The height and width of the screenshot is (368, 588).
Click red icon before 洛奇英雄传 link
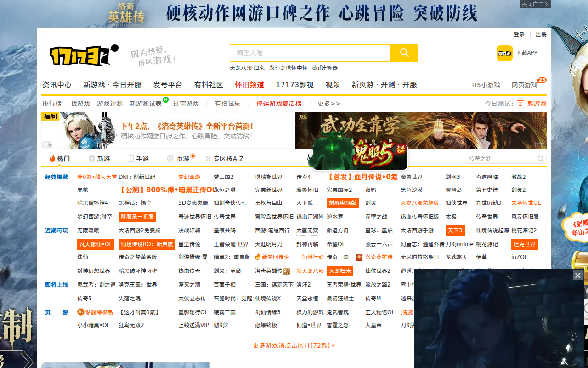click(x=359, y=257)
